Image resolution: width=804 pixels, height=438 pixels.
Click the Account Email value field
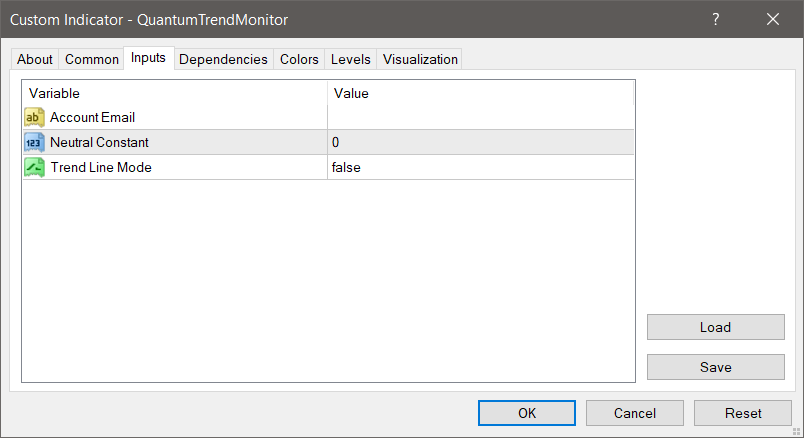(x=480, y=118)
